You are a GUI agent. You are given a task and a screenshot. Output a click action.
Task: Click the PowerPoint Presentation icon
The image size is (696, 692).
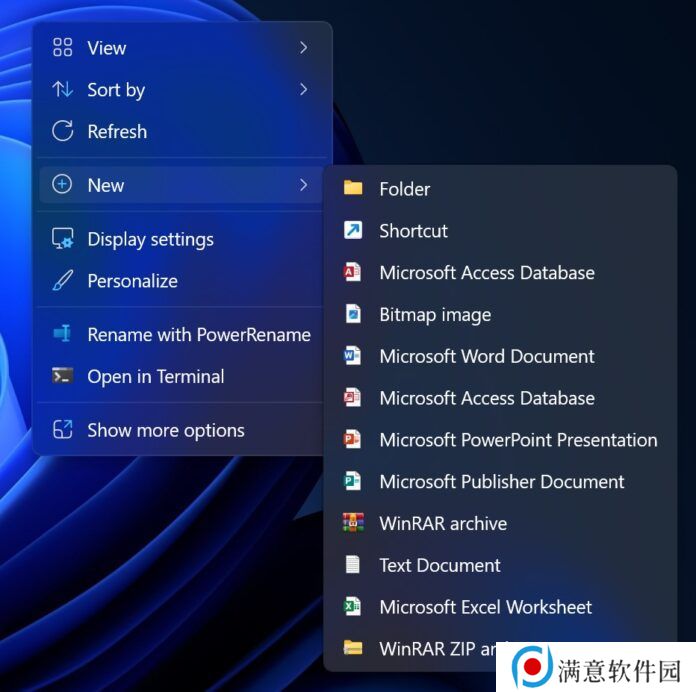click(352, 439)
